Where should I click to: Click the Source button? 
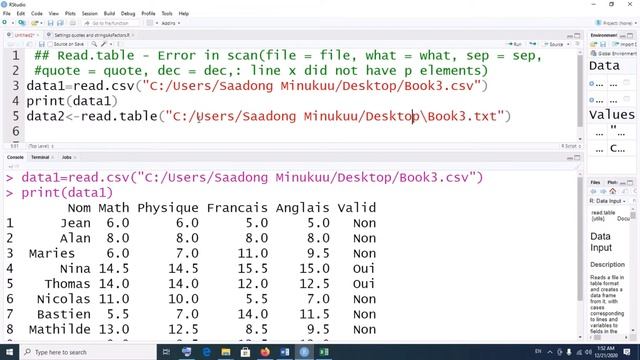(x=553, y=44)
